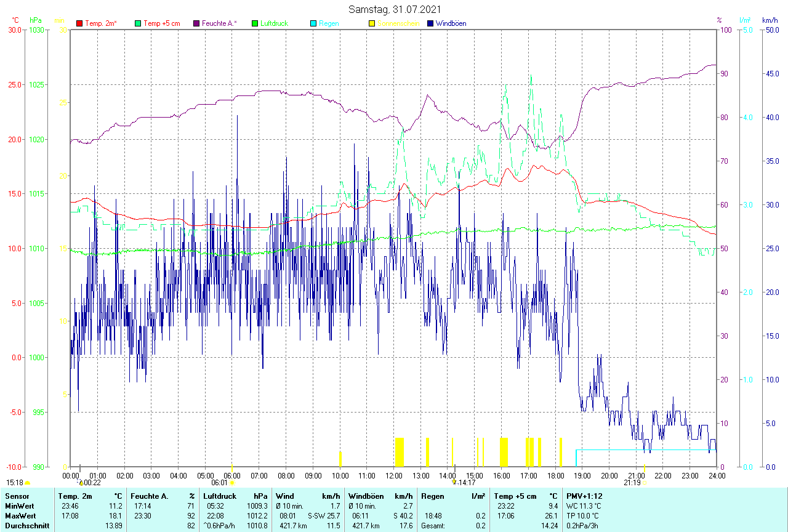This screenshot has width=788, height=532.
Task: Click the 'Durchschnitt' row label
Action: point(26,526)
